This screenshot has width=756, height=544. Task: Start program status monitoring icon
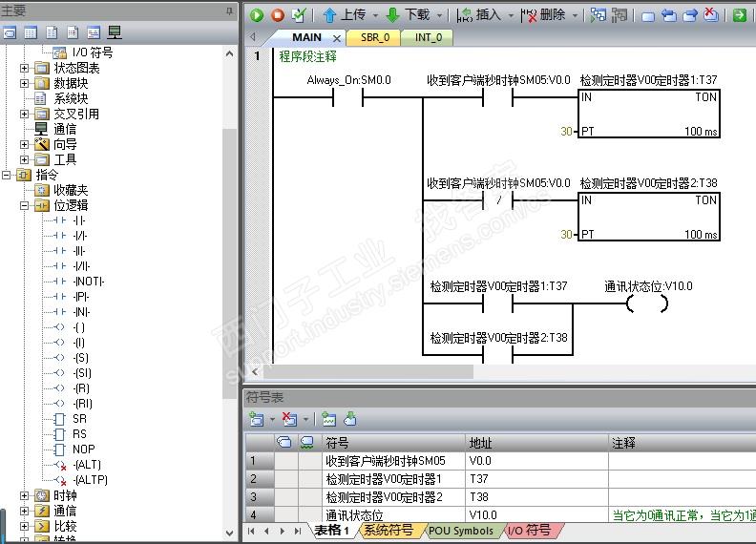598,15
